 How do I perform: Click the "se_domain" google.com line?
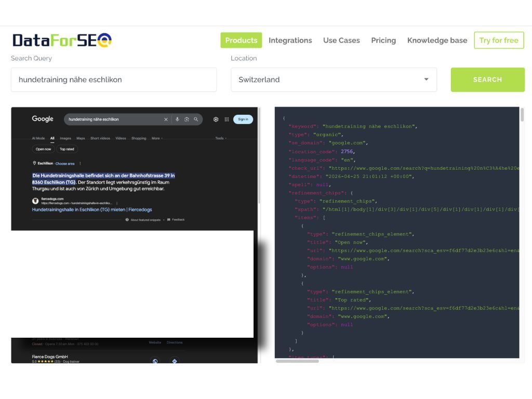(328, 143)
